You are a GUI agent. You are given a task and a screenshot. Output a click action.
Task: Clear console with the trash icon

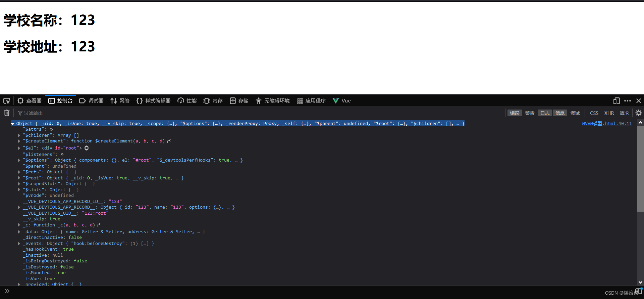tap(7, 113)
